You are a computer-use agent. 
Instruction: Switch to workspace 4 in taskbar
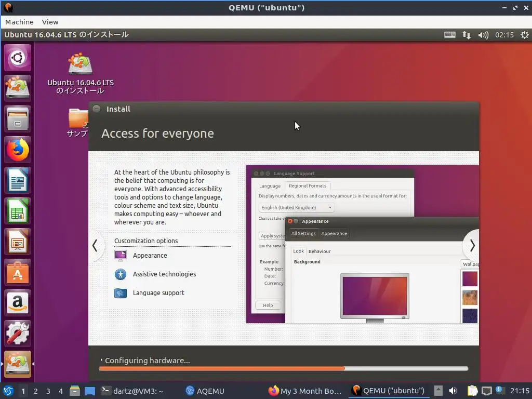(61, 391)
